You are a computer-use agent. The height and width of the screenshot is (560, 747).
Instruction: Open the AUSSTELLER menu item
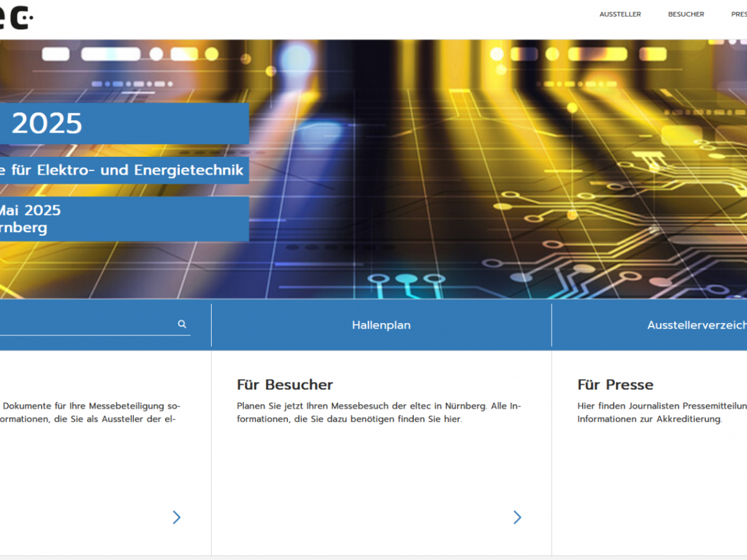[620, 14]
